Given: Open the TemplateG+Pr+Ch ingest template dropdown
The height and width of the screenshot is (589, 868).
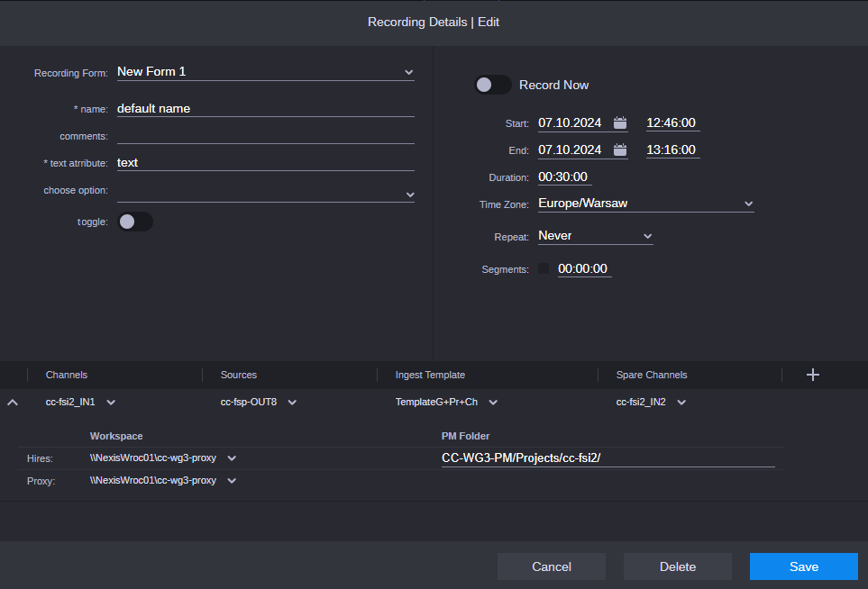Looking at the screenshot, I should pos(493,403).
